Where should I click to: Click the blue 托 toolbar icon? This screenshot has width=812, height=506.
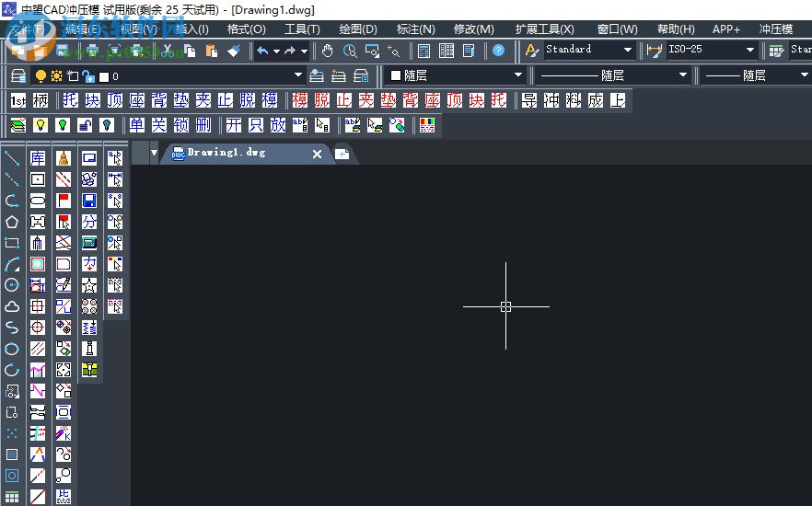pos(70,100)
